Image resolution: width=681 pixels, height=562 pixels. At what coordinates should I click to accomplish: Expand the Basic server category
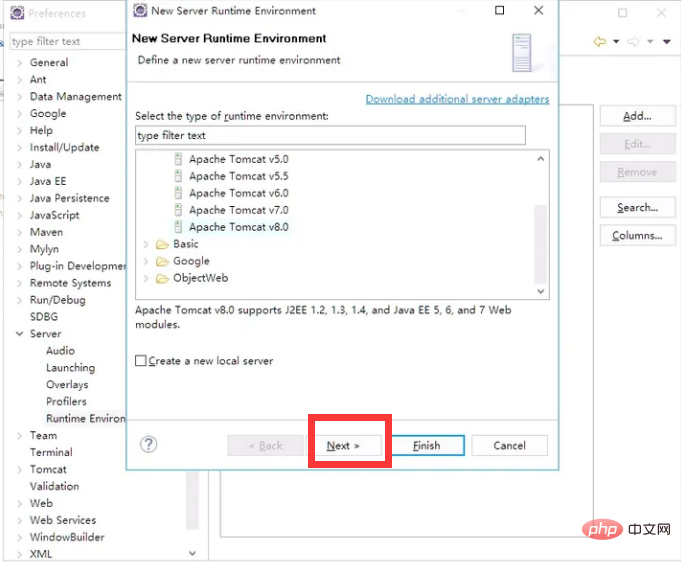pyautogui.click(x=146, y=244)
